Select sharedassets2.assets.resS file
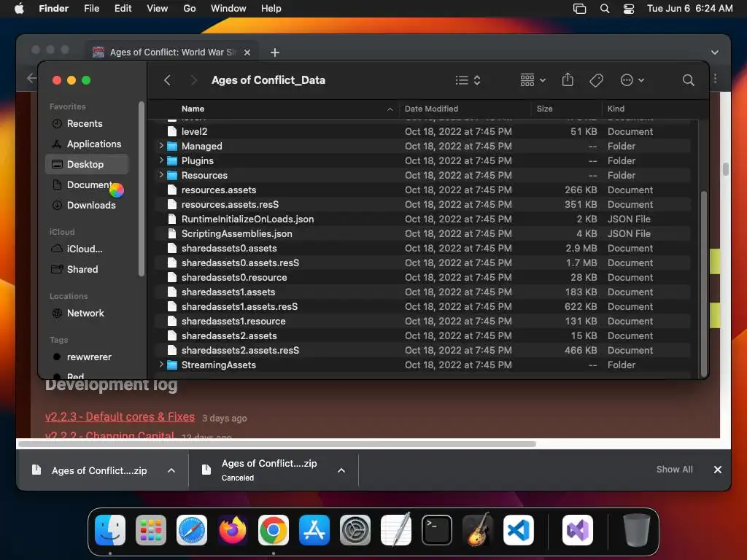This screenshot has height=560, width=747. tap(424, 351)
